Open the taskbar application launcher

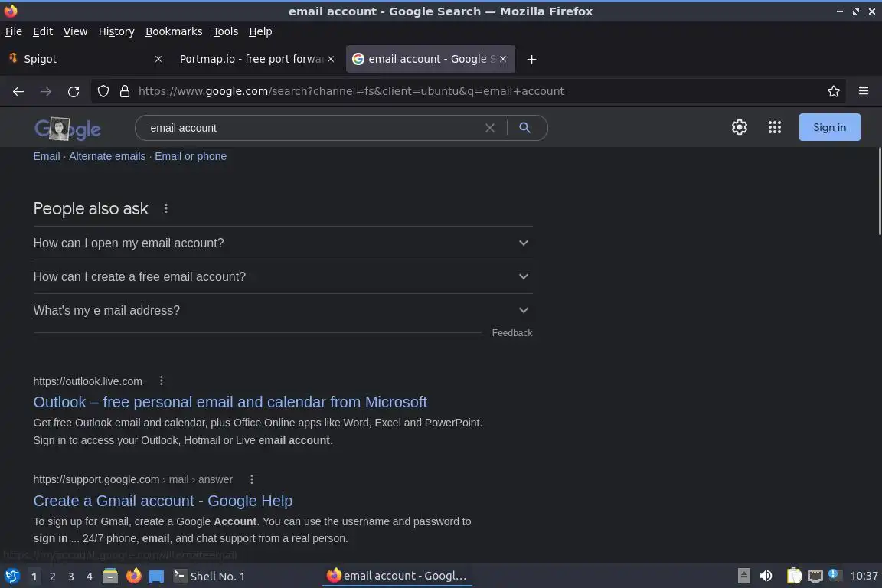tap(11, 577)
